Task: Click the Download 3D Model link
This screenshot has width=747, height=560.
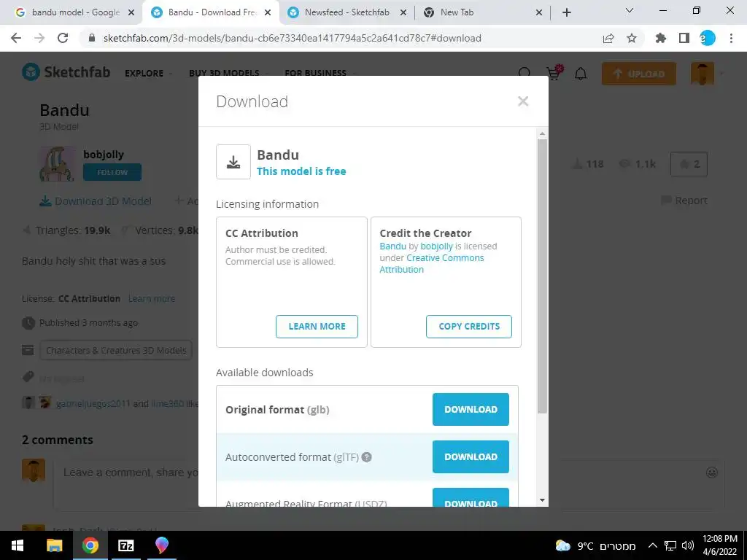Action: [x=96, y=201]
